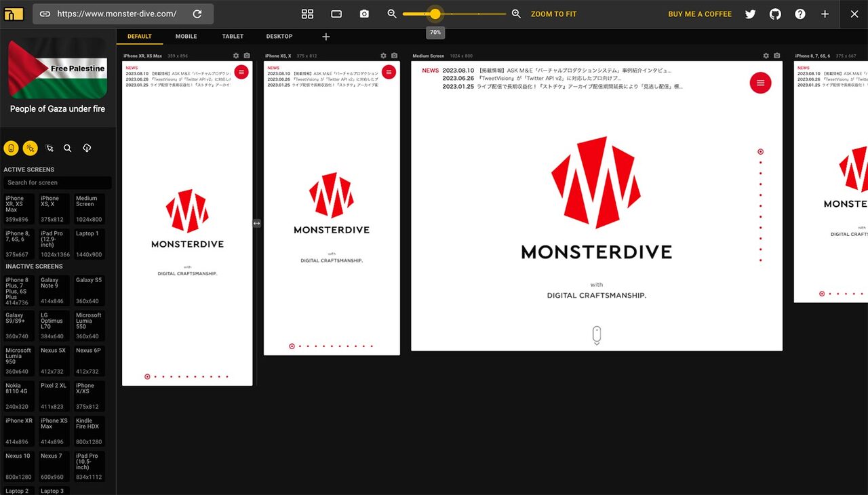Open the Twitter icon link
The image size is (868, 495).
[750, 14]
